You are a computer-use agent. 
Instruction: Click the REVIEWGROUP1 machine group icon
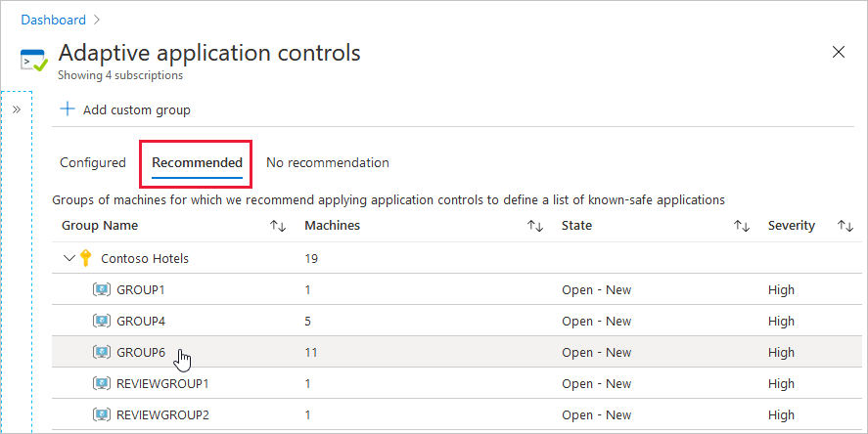click(102, 384)
